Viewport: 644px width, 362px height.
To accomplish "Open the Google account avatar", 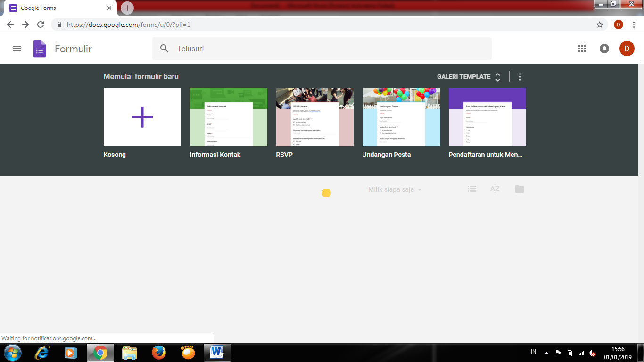I will [x=627, y=49].
